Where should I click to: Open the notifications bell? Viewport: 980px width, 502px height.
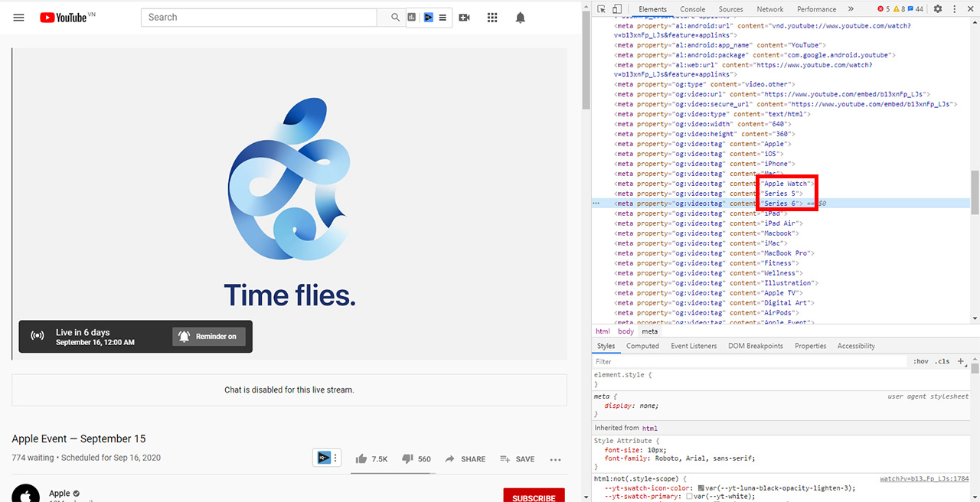[521, 17]
